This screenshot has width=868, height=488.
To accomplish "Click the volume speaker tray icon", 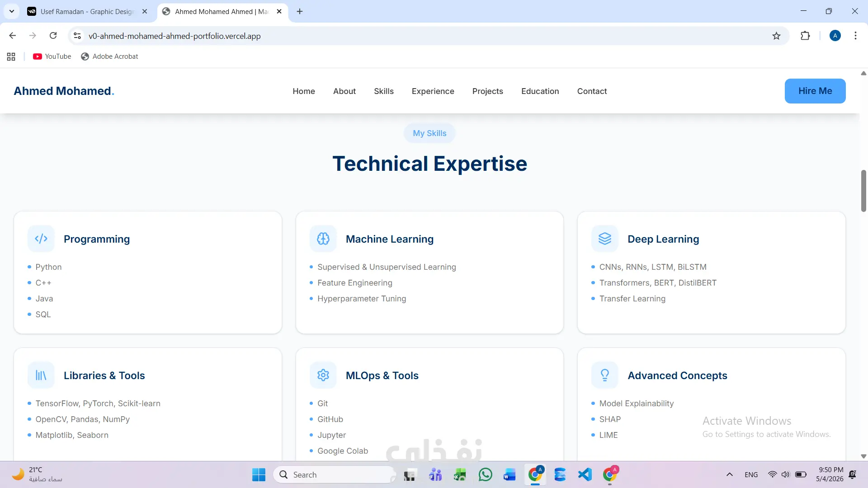I will tap(786, 475).
